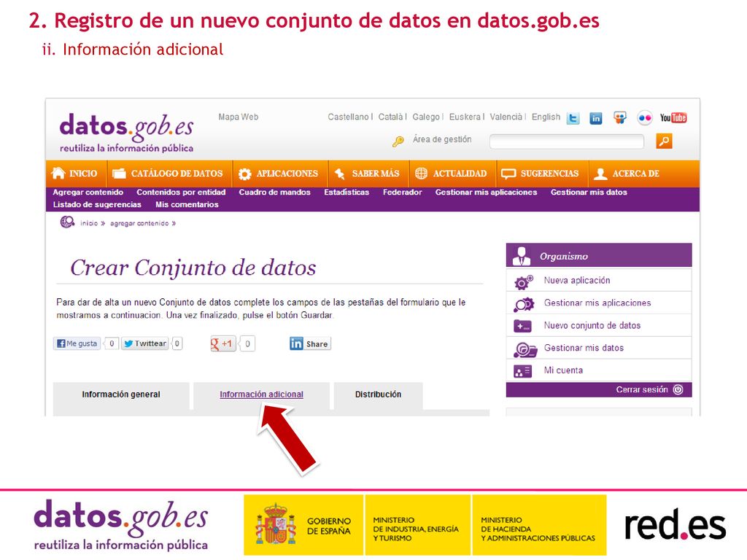Click the globe icon of Actualidad
This screenshot has height=560, width=747.
click(421, 174)
